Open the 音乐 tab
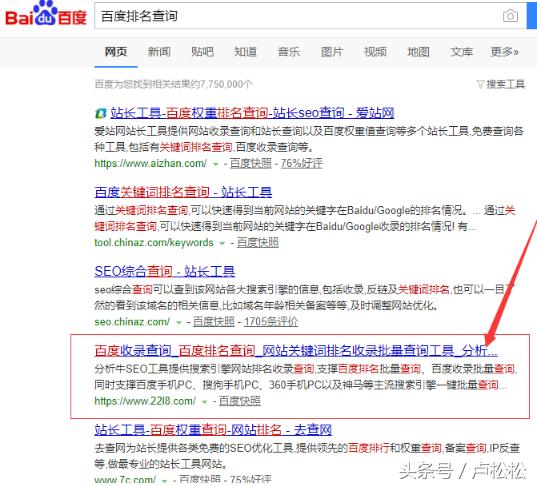Image resolution: width=537 pixels, height=486 pixels. tap(289, 52)
